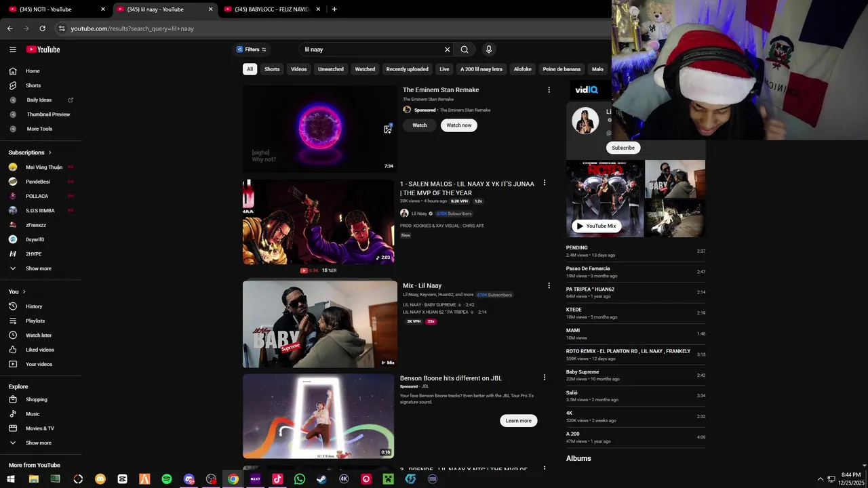
Task: Open options menu for Mix - Lil Naay
Action: point(549,286)
